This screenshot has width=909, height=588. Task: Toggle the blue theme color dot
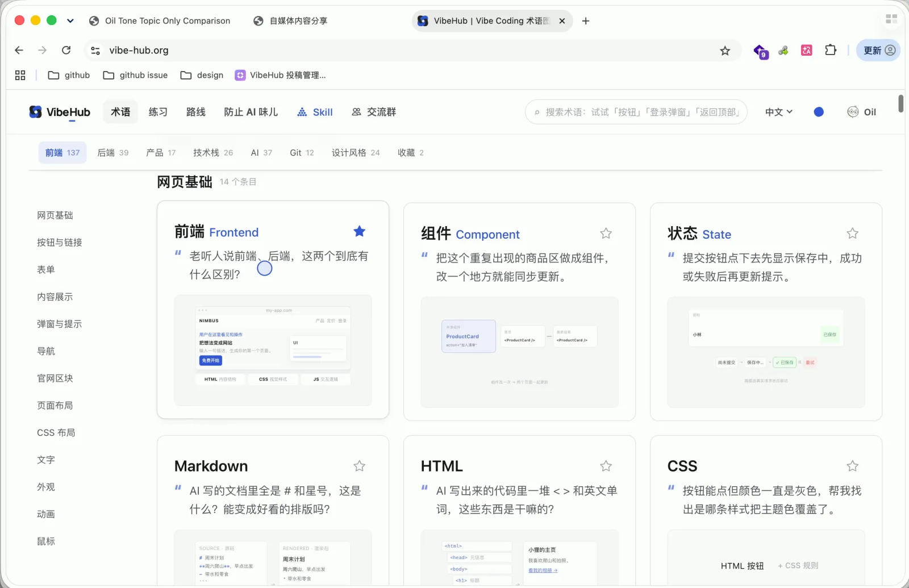pos(819,112)
